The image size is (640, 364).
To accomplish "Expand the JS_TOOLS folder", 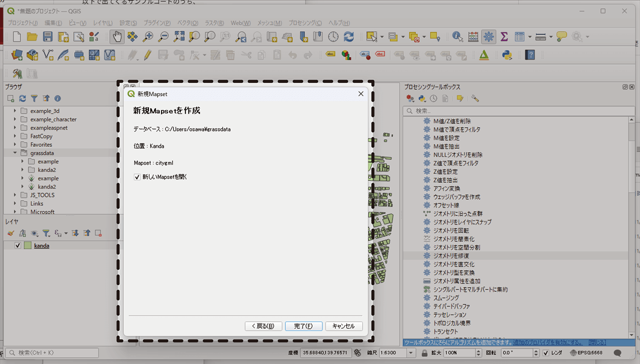I will click(15, 195).
